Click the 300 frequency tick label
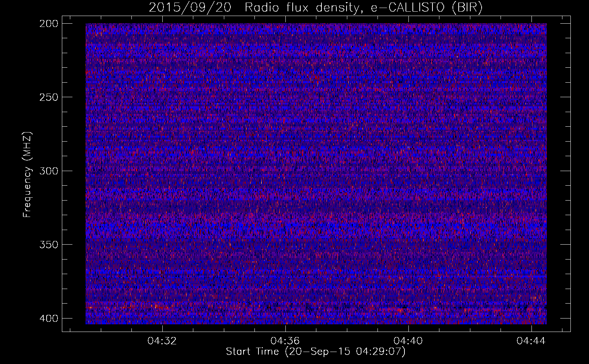 [48, 171]
